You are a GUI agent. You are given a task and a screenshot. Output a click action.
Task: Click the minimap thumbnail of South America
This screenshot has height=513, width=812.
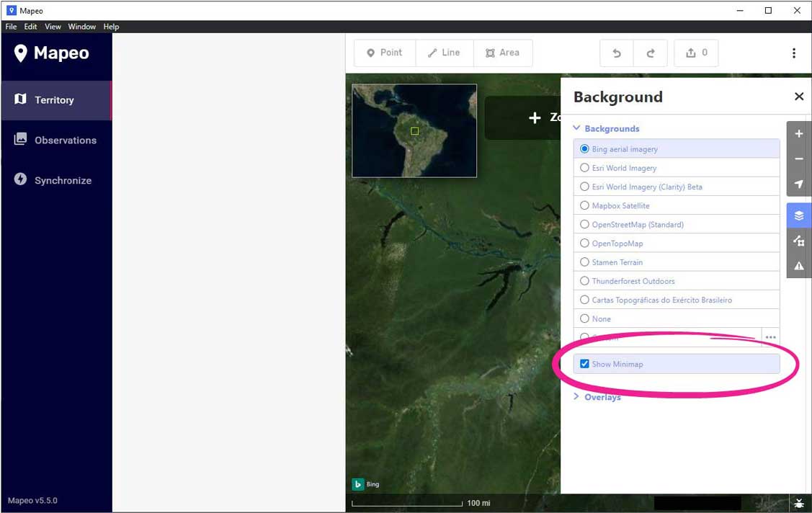(414, 130)
